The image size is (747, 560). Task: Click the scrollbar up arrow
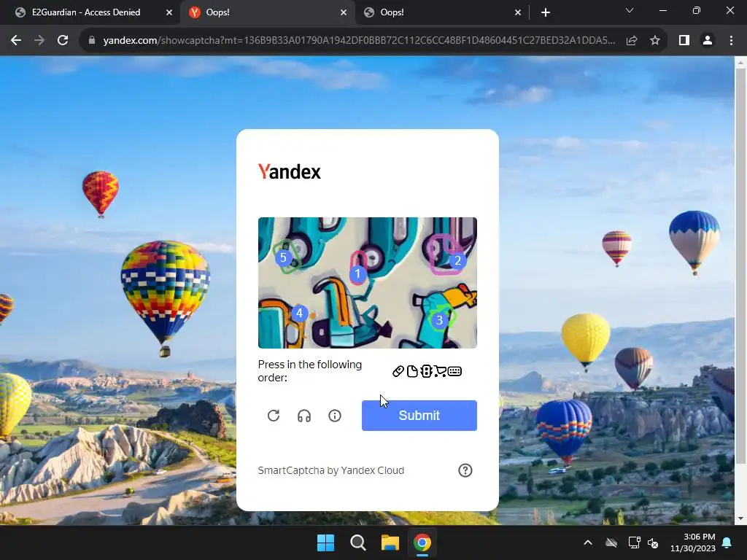(x=741, y=63)
